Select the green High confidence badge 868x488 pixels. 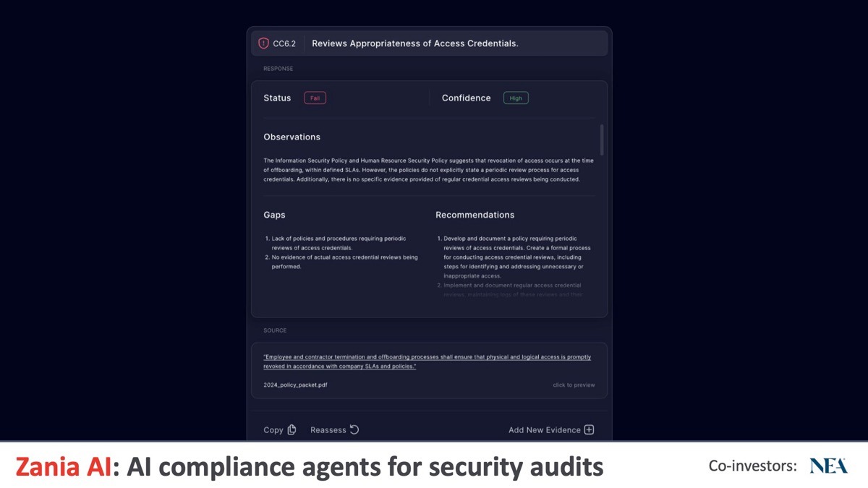click(x=516, y=98)
